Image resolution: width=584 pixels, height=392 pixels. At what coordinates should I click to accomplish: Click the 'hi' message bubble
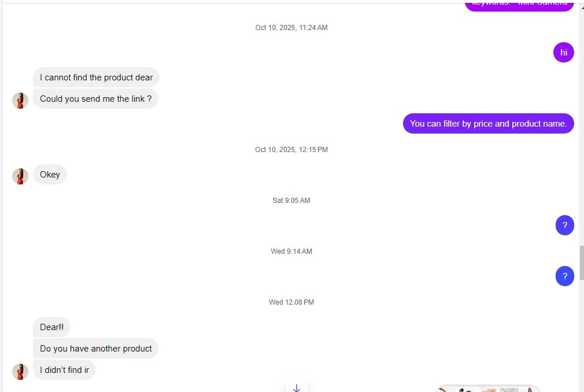point(563,53)
